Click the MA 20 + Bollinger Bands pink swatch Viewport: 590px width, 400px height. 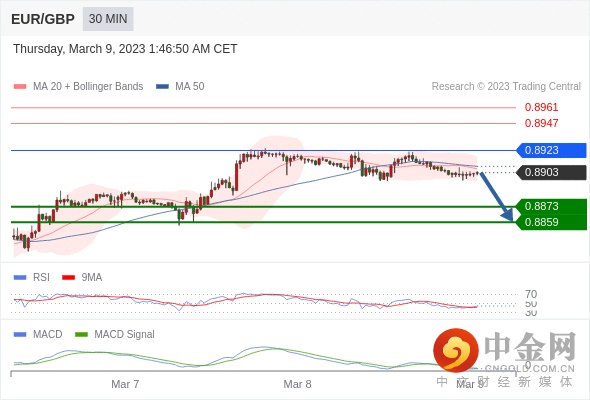click(20, 87)
